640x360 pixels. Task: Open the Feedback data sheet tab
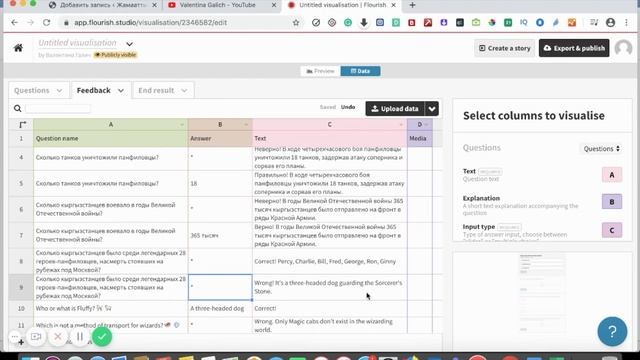pos(100,90)
